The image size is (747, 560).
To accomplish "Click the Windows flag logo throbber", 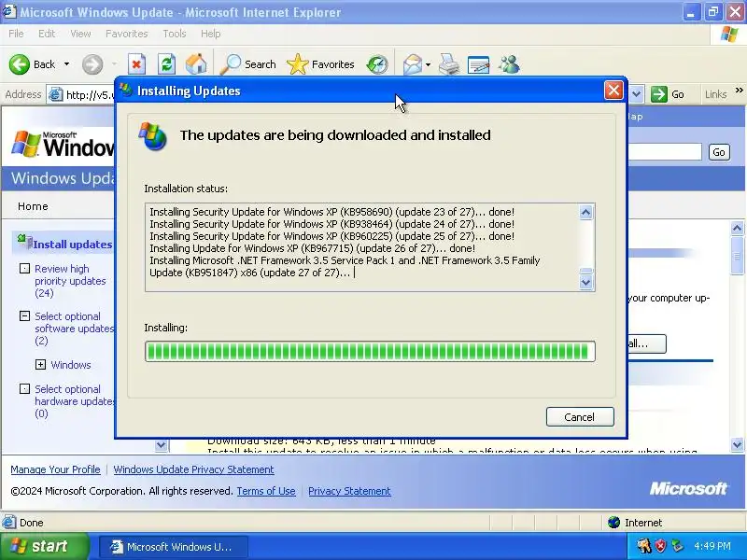I will tap(729, 35).
